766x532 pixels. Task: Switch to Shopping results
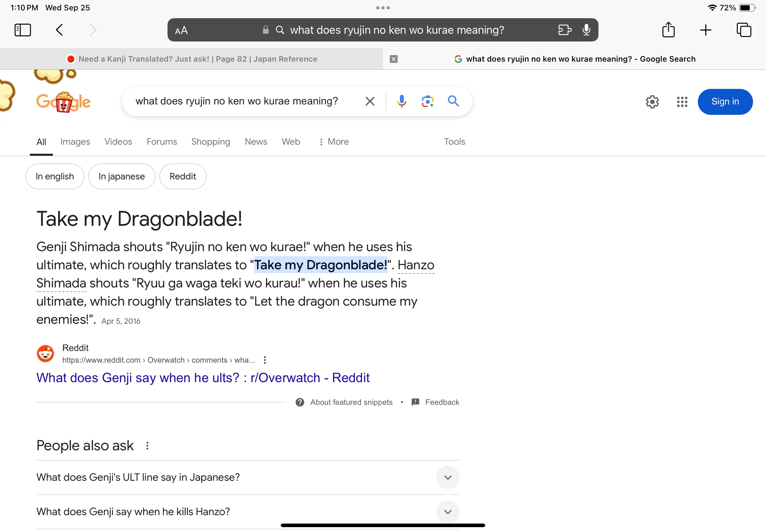point(211,142)
